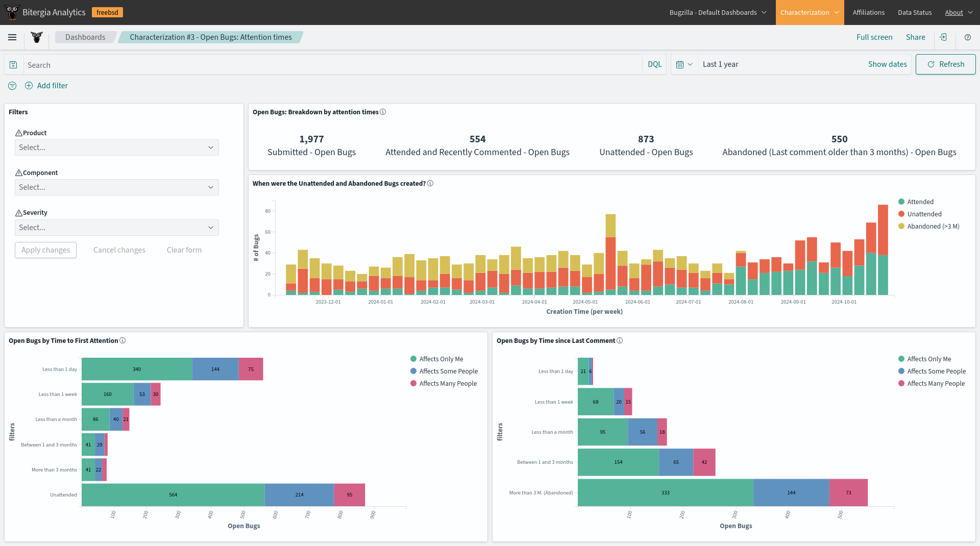This screenshot has height=546, width=980.
Task: Click the freebsd project badge
Action: [107, 12]
